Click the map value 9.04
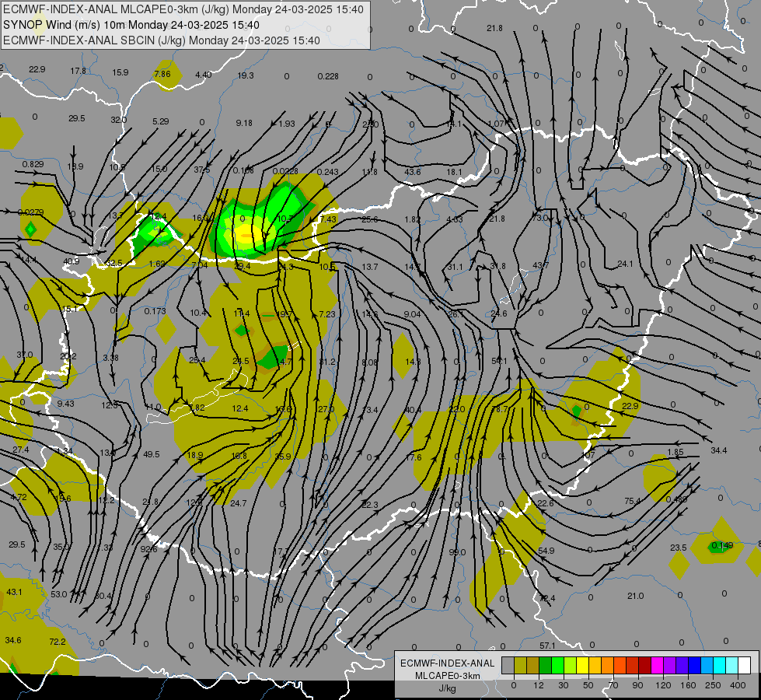 pos(412,314)
